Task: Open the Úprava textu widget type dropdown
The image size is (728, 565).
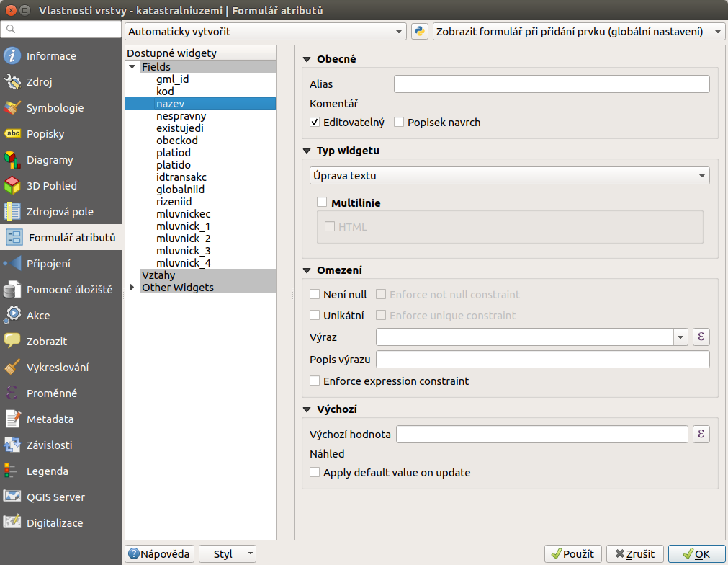Action: (509, 176)
